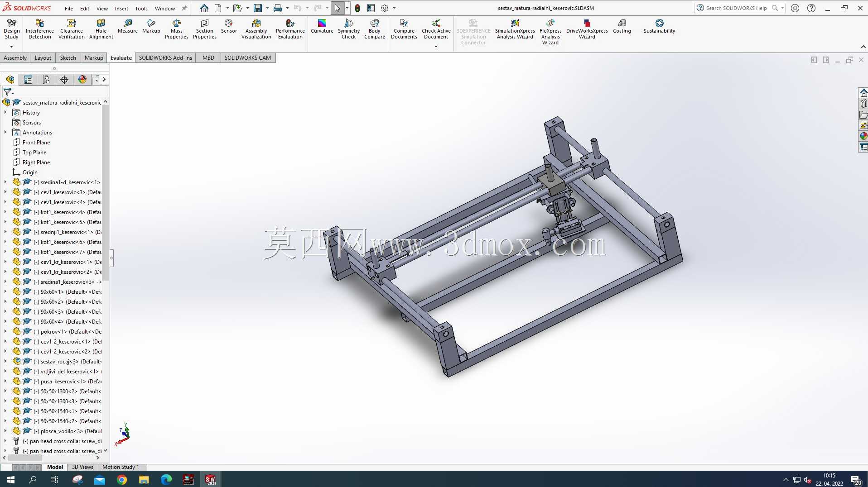
Task: Open the DimXpertManager panel tab
Action: click(x=64, y=80)
